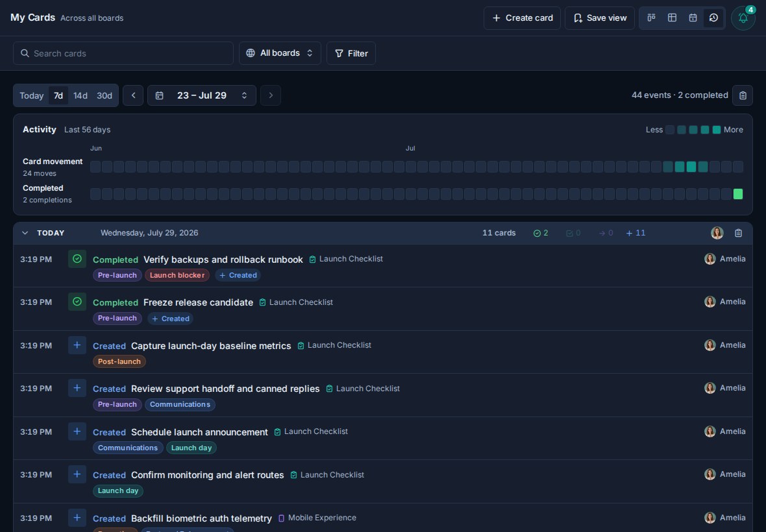
Task: Focus the Search cards field
Action: click(123, 53)
